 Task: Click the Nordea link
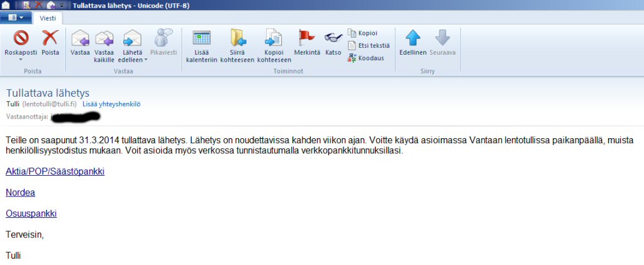click(20, 193)
